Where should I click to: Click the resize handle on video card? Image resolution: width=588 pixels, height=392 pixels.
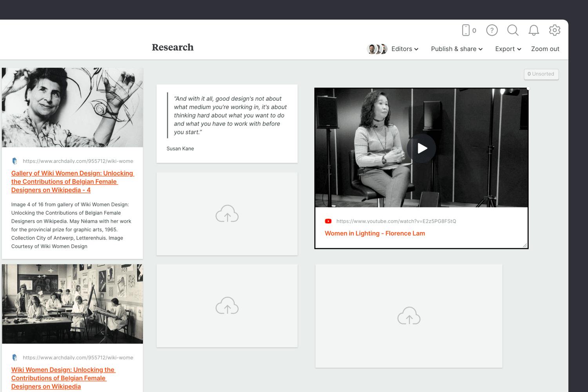click(x=525, y=245)
